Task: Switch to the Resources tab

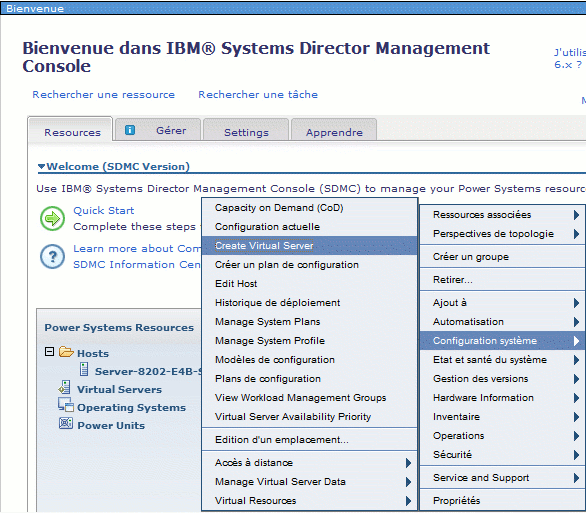Action: click(x=70, y=130)
